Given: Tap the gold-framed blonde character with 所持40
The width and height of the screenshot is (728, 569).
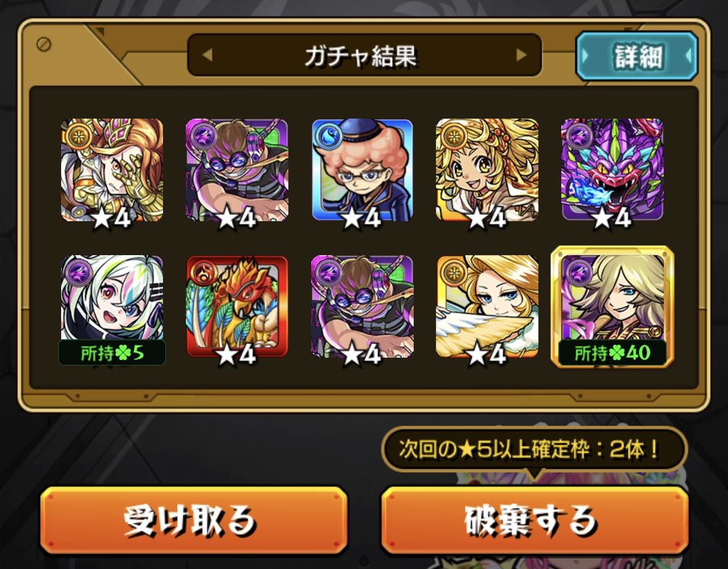Looking at the screenshot, I should tap(612, 307).
